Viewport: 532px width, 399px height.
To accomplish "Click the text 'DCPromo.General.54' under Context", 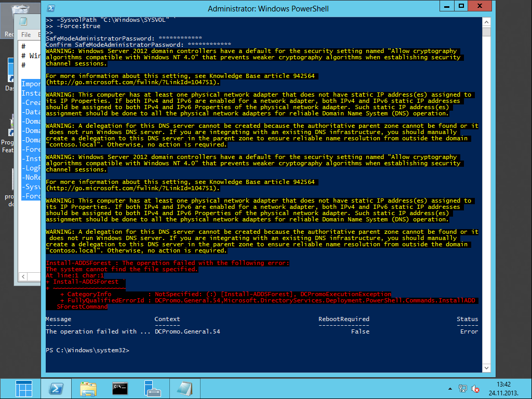I will [x=187, y=331].
